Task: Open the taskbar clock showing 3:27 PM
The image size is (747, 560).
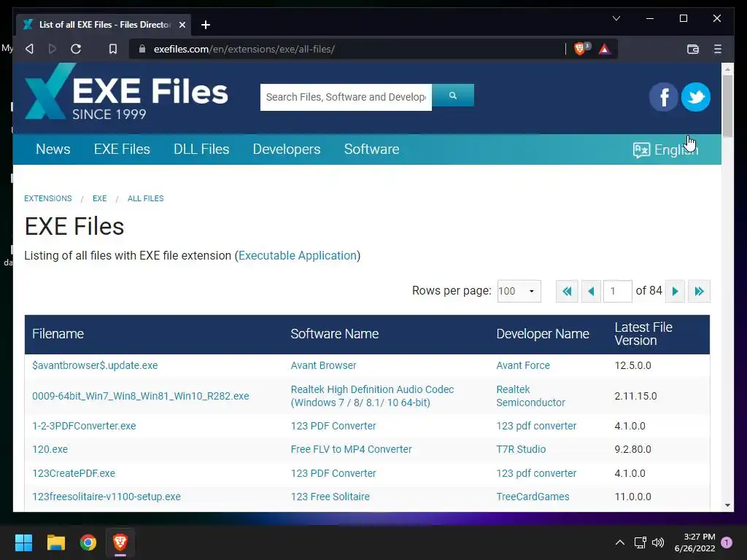Action: [694, 542]
